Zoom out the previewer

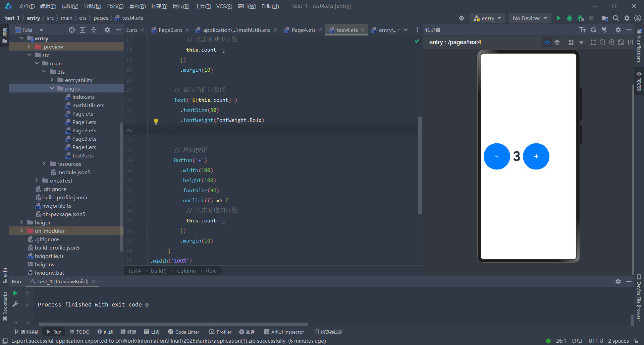tap(602, 42)
